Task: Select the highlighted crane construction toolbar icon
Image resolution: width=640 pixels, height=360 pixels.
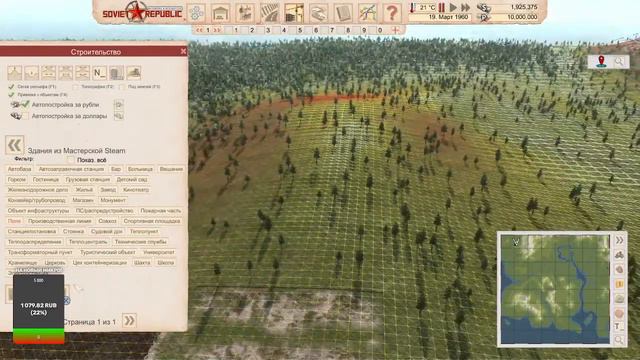Action: coord(294,13)
